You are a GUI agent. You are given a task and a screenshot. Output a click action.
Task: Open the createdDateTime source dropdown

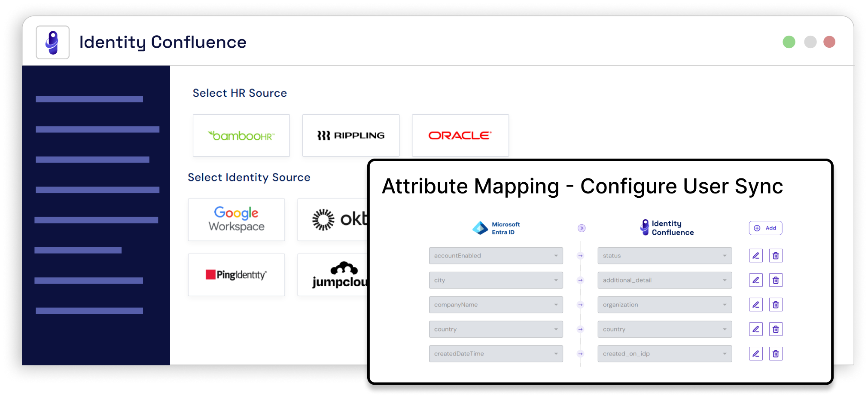tap(496, 354)
